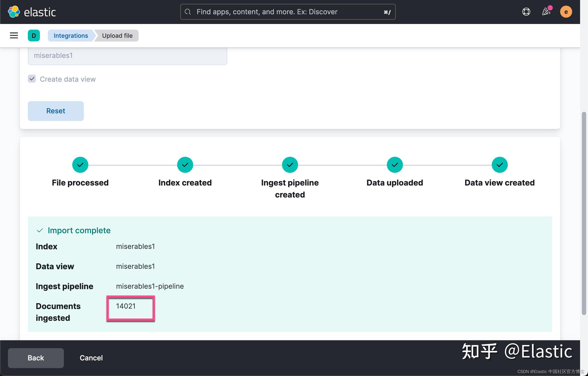Click the Cancel link
This screenshot has height=376, width=588.
click(91, 358)
